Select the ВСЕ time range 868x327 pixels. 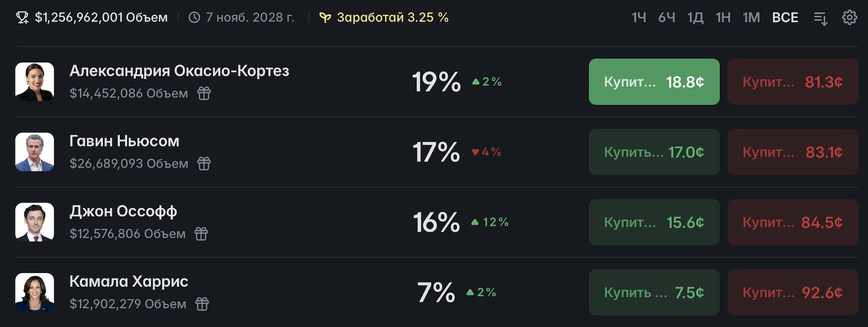point(785,17)
